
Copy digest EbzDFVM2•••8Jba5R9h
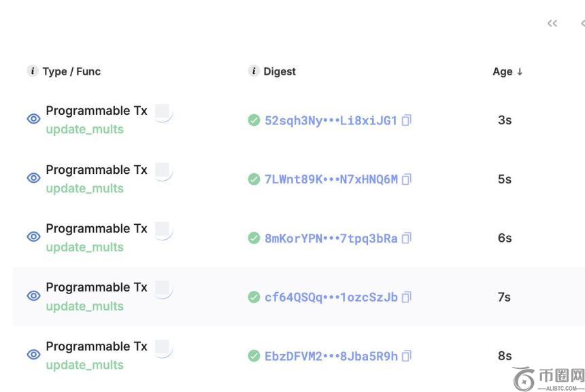[407, 356]
